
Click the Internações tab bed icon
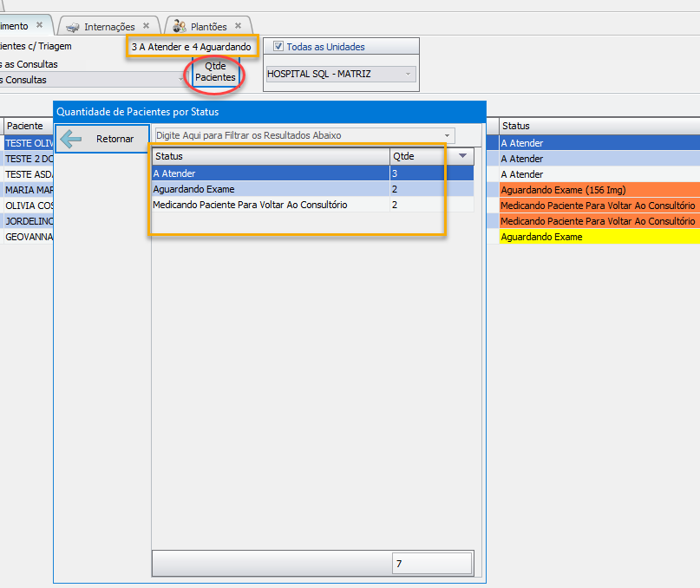coord(73,27)
